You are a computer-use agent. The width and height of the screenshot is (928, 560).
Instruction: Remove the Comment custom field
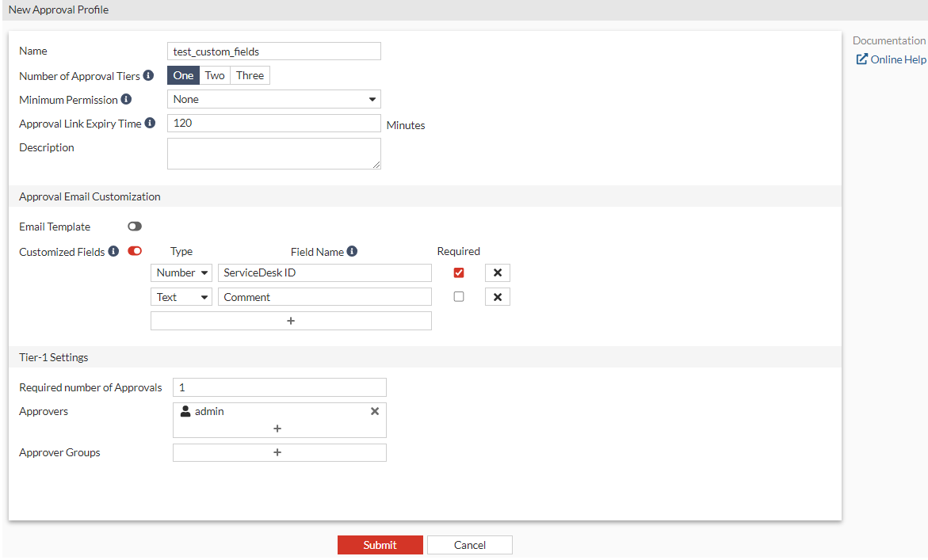[497, 296]
